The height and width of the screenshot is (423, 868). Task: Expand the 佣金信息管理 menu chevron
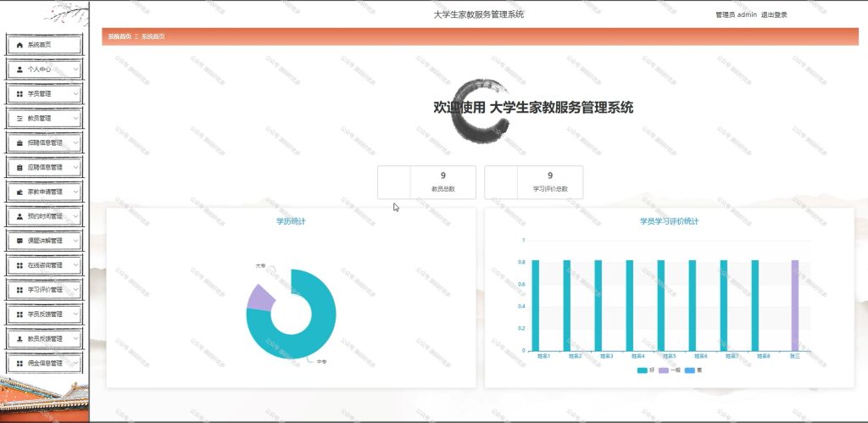tap(75, 363)
